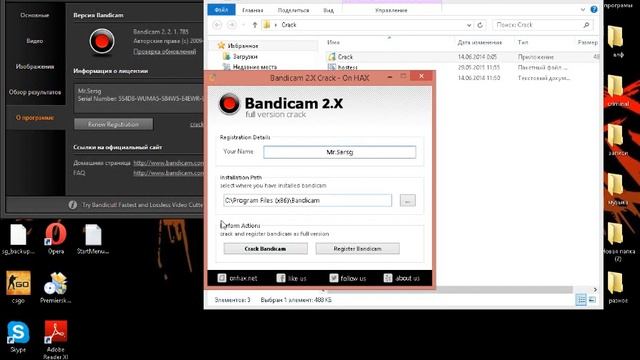
Task: Open the StartMenu desktop file
Action: click(x=93, y=239)
